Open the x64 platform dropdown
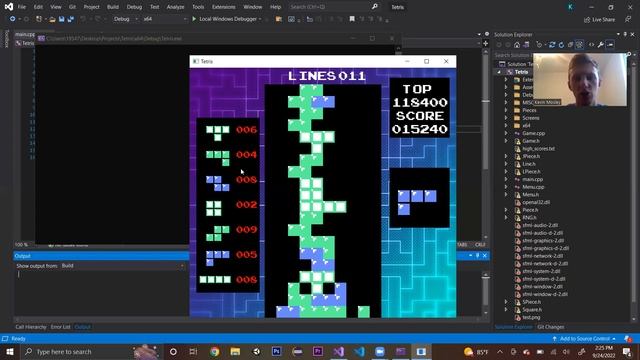 (164, 19)
